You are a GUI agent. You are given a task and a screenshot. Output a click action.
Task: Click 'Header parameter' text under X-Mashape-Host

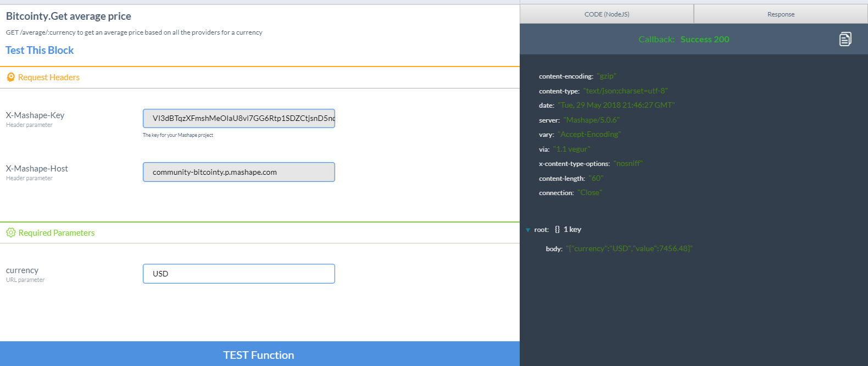click(29, 179)
